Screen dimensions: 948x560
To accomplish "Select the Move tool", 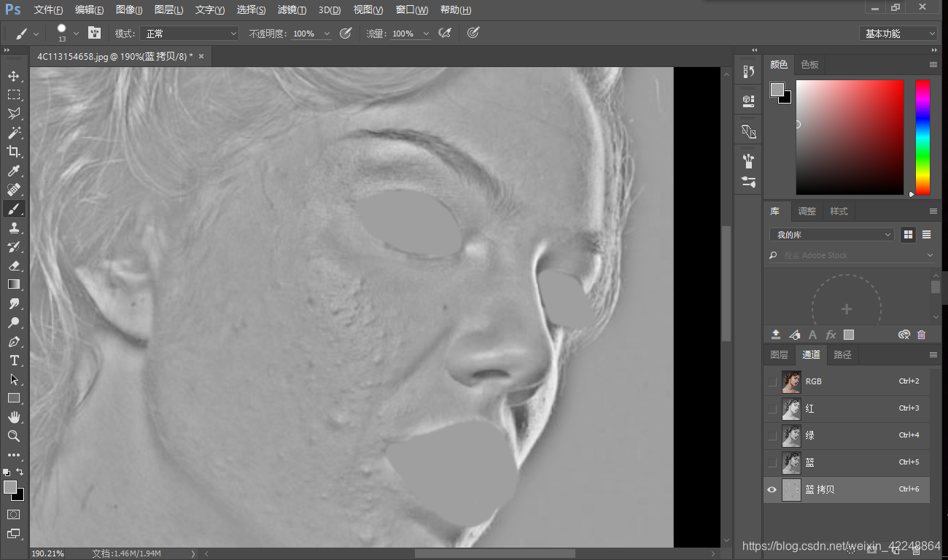I will tap(14, 76).
